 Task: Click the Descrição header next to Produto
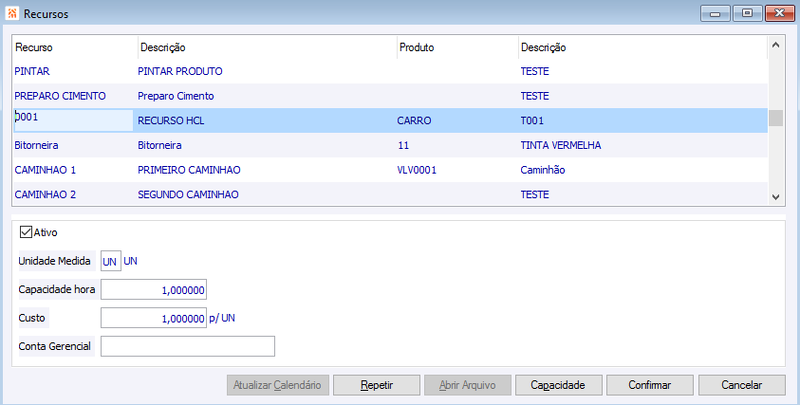coord(643,47)
